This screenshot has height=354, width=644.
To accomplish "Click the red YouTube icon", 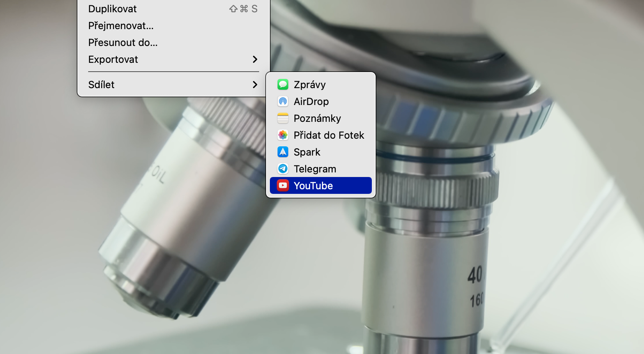I will 283,185.
